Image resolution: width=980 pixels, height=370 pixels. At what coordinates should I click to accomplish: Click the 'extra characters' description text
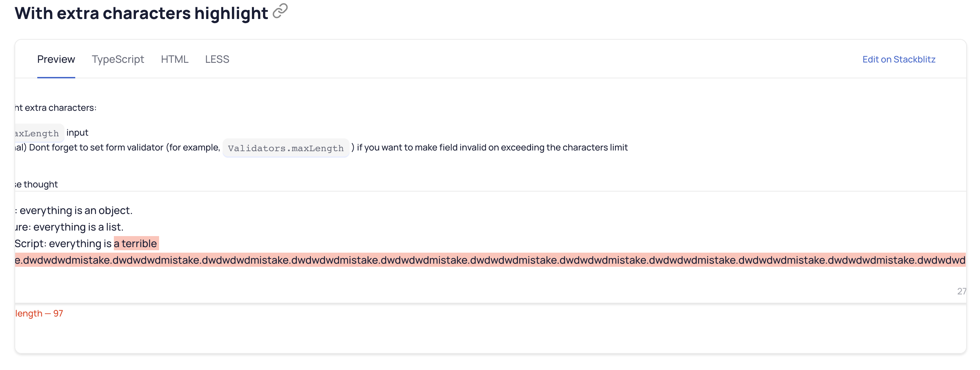55,107
